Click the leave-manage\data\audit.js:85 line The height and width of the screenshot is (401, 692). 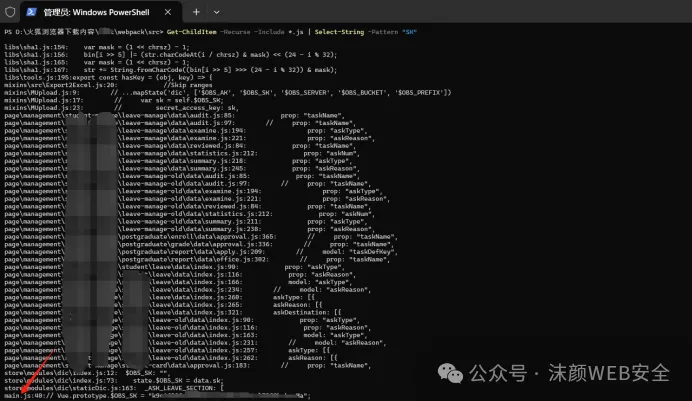[175, 115]
